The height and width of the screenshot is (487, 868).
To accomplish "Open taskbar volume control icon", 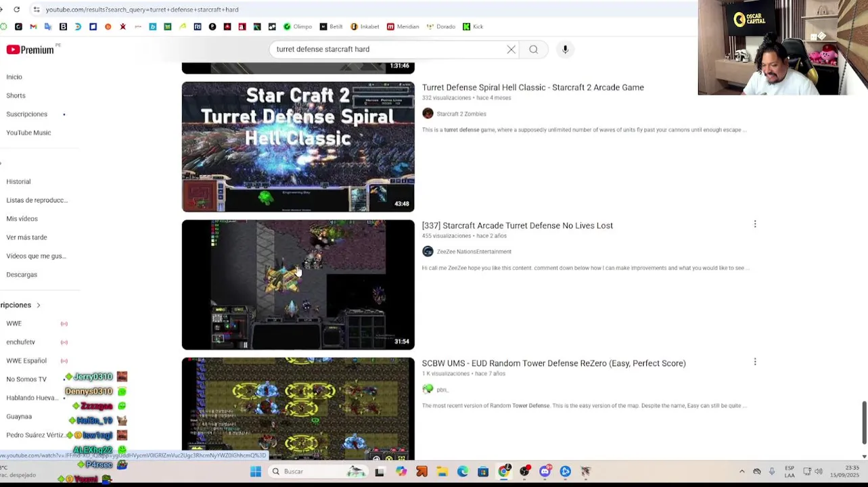I will 819,471.
